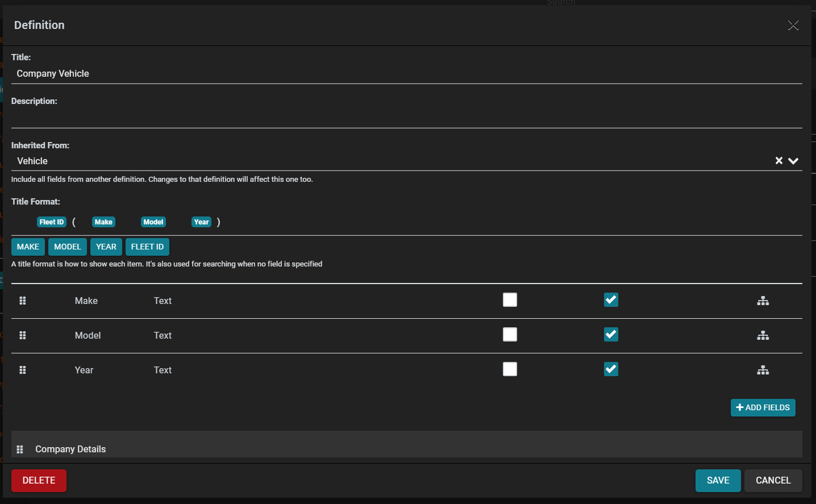Viewport: 816px width, 504px height.
Task: Uncheck the checked box in Model row
Action: pyautogui.click(x=611, y=335)
